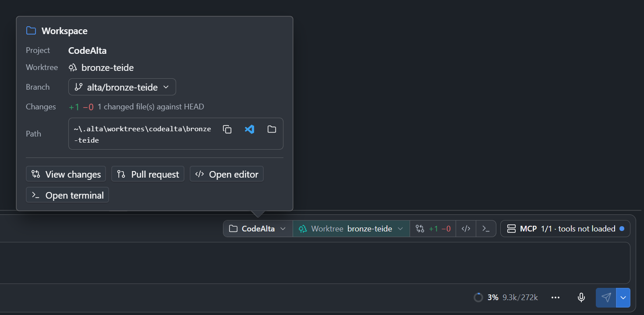
Task: Click into the message input field
Action: pyautogui.click(x=315, y=263)
